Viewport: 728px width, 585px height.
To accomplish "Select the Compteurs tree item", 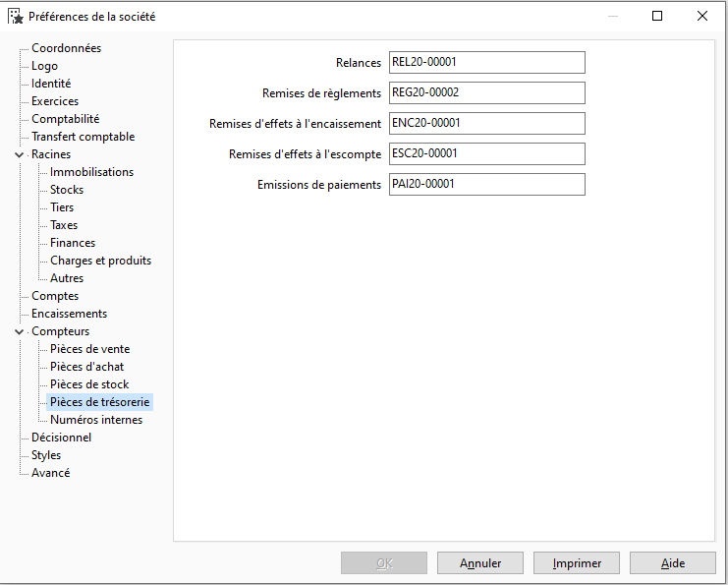I will pyautogui.click(x=60, y=331).
